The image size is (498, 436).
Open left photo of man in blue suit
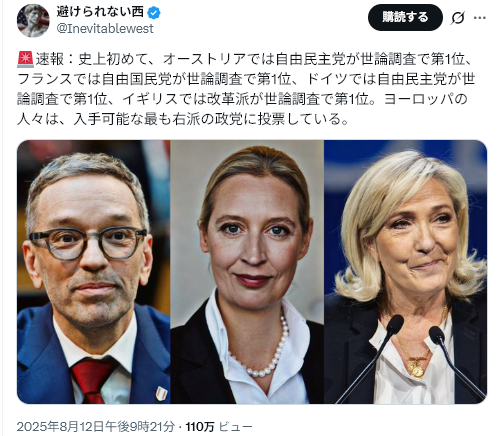94,272
